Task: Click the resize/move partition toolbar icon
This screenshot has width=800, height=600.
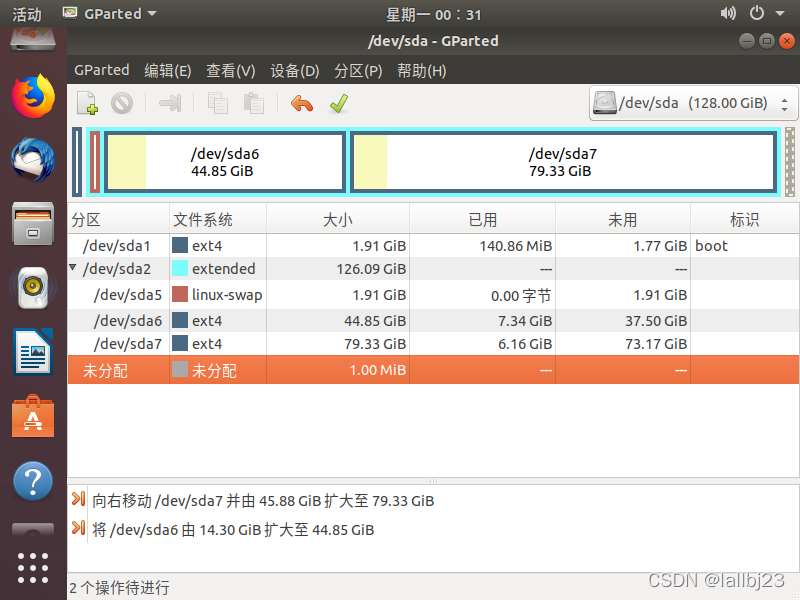Action: pos(170,103)
